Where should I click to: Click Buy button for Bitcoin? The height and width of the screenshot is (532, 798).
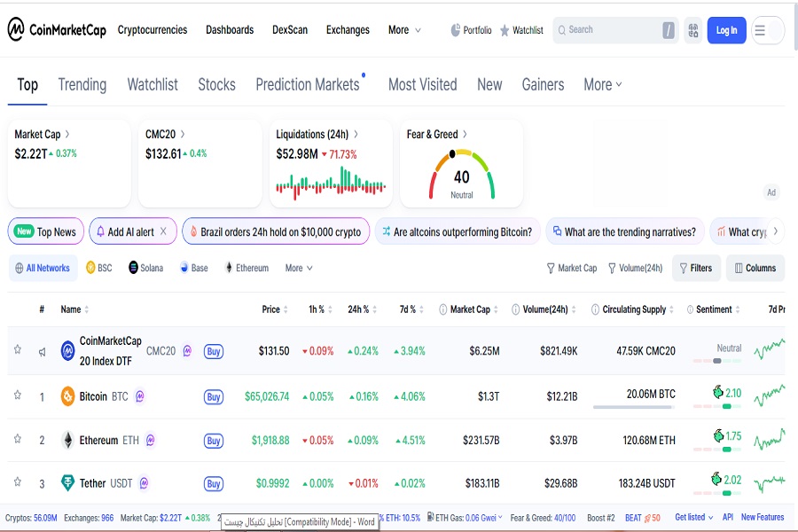coord(214,396)
